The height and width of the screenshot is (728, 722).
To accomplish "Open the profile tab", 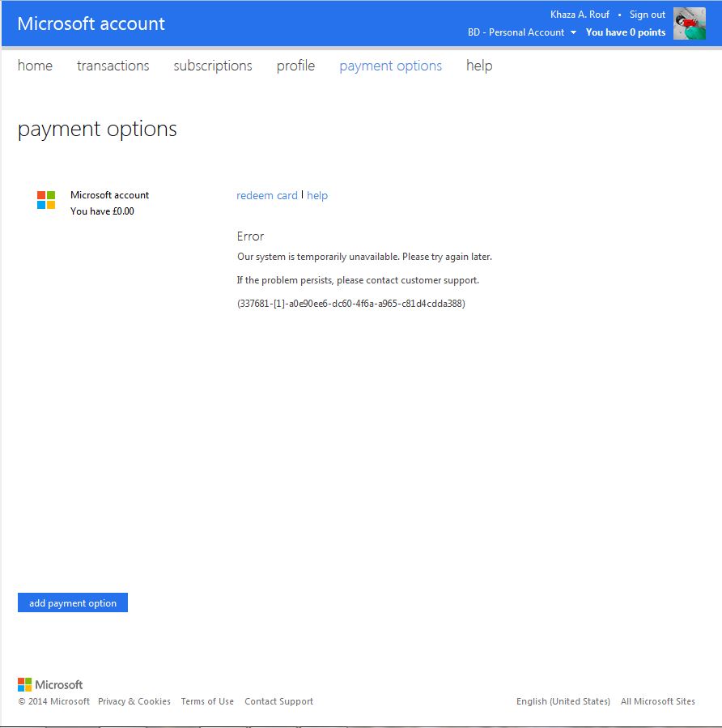I will click(295, 66).
